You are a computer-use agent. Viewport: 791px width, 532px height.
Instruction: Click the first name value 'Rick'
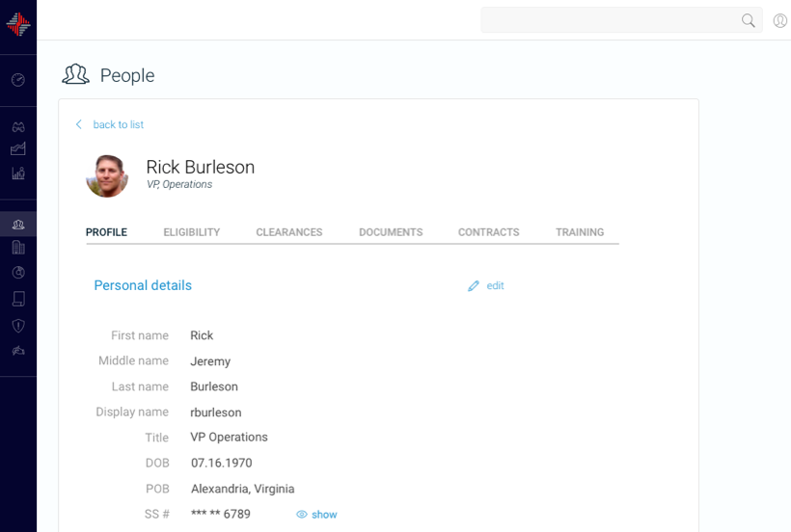(202, 335)
